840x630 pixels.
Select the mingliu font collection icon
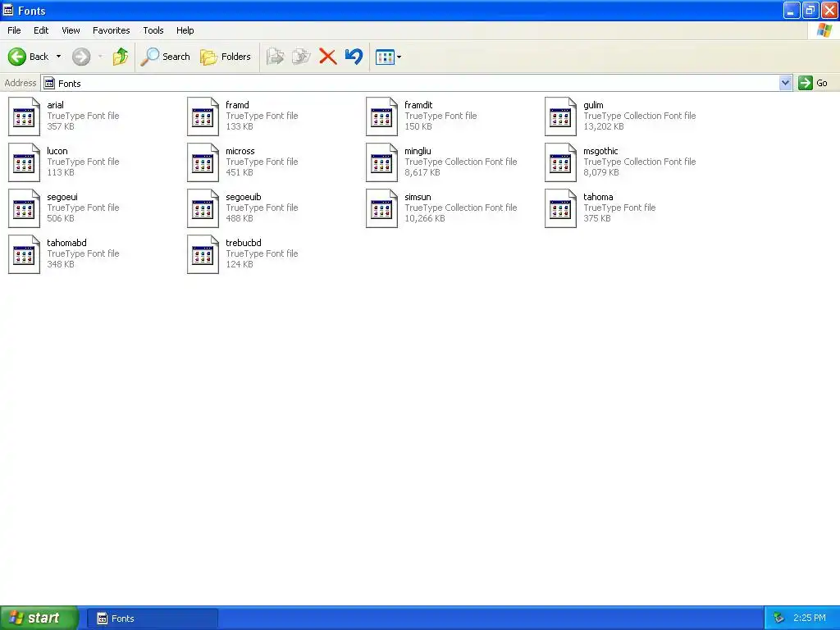click(382, 162)
